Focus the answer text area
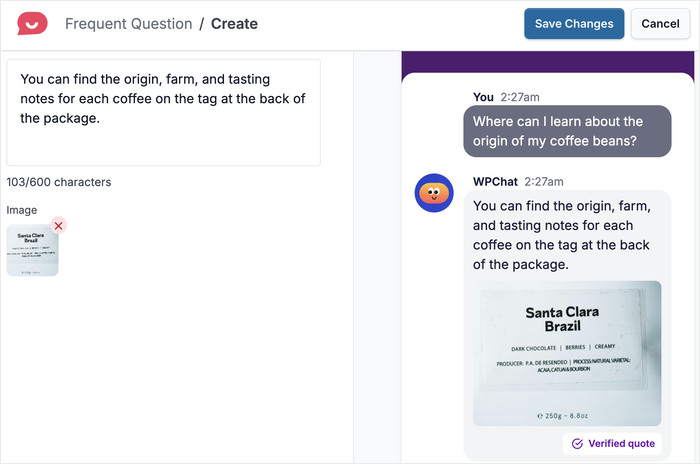 click(x=163, y=112)
